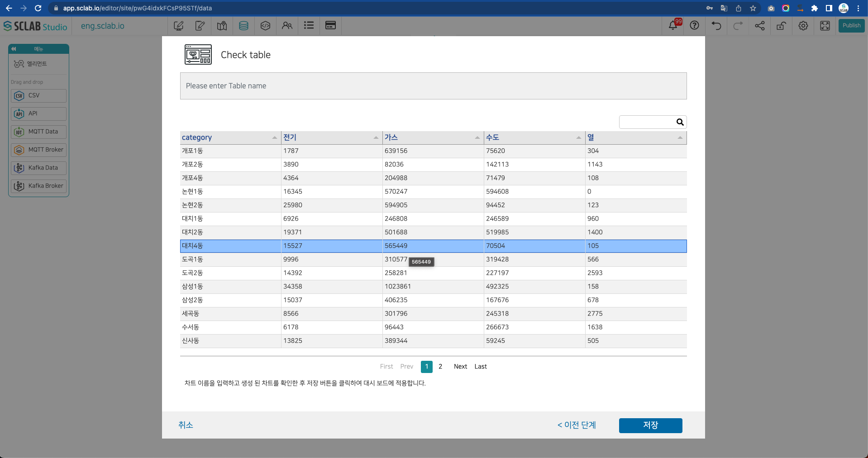Click the Prev pagination link

407,367
